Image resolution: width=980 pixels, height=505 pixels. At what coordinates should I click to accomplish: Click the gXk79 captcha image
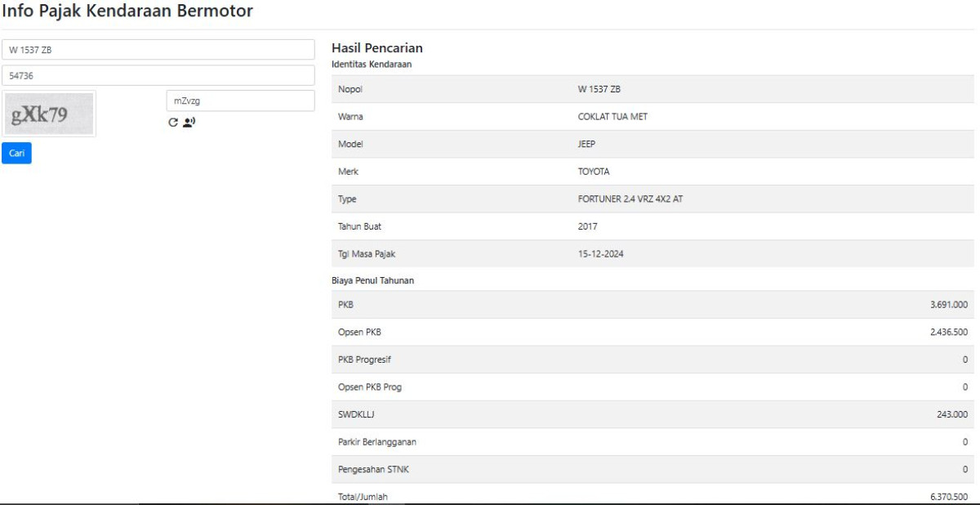click(49, 114)
